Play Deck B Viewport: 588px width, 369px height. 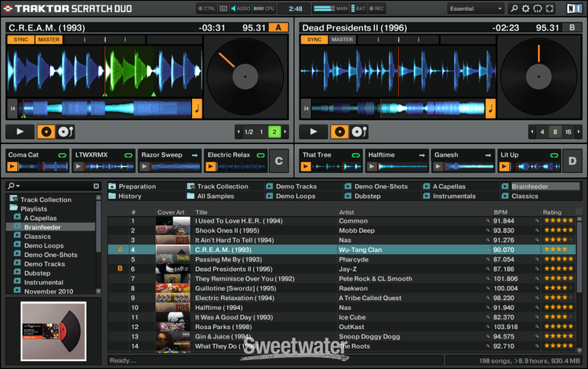314,132
